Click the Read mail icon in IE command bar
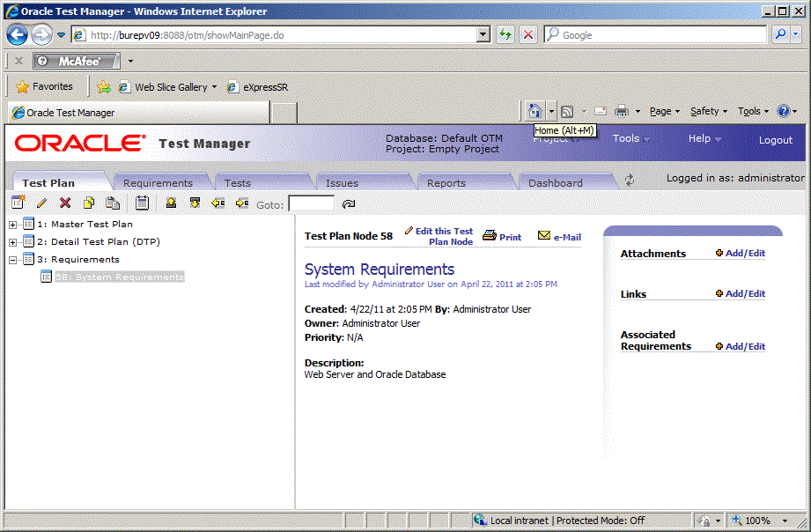This screenshot has width=811, height=532. pos(601,111)
